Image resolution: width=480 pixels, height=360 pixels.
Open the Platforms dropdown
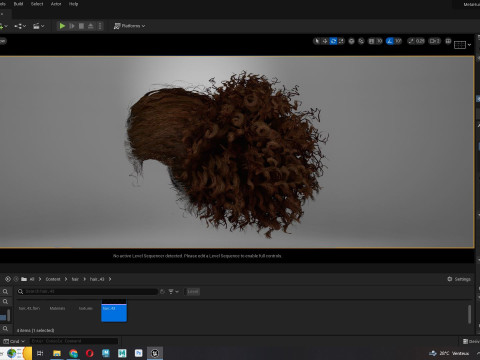point(129,26)
